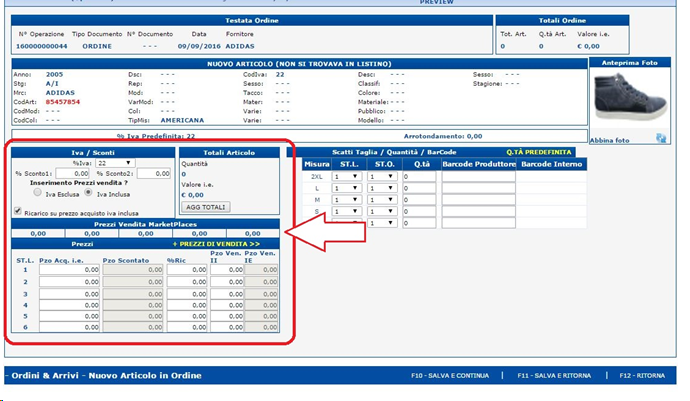The height and width of the screenshot is (401, 690).
Task: Click the %Ric field in ST.L. row 4
Action: click(x=187, y=305)
